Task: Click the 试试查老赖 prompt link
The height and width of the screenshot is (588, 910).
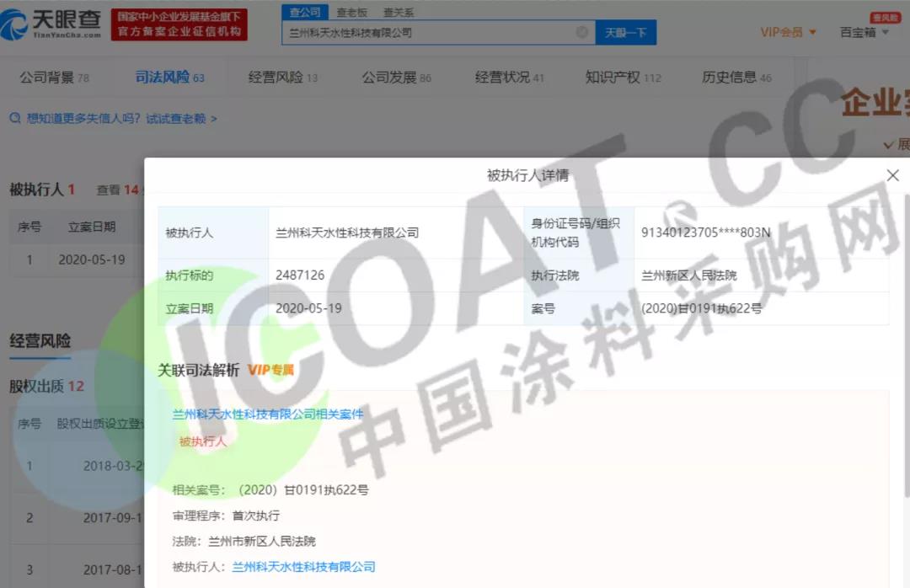Action: [180, 119]
